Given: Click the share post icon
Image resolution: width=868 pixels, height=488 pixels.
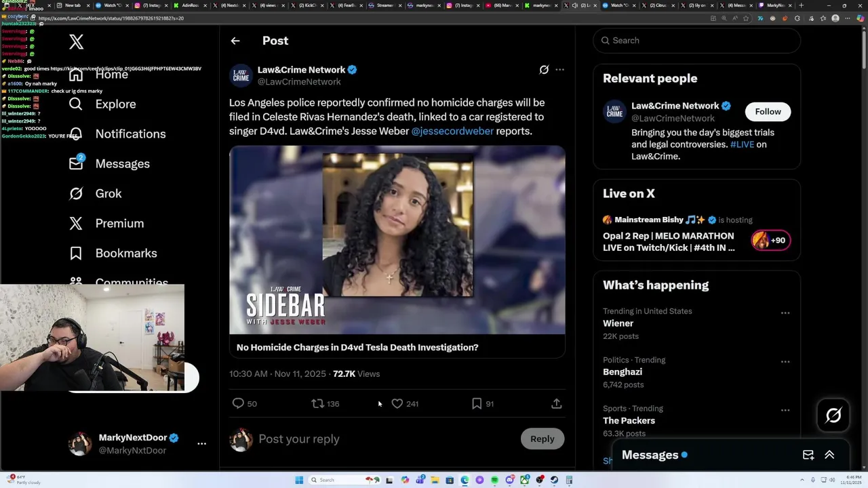Looking at the screenshot, I should [556, 403].
